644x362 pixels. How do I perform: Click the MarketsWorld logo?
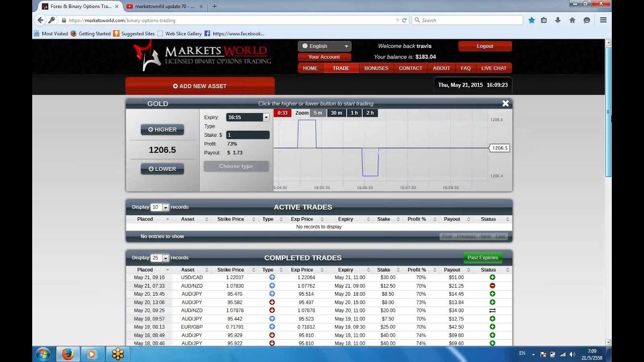pos(202,57)
